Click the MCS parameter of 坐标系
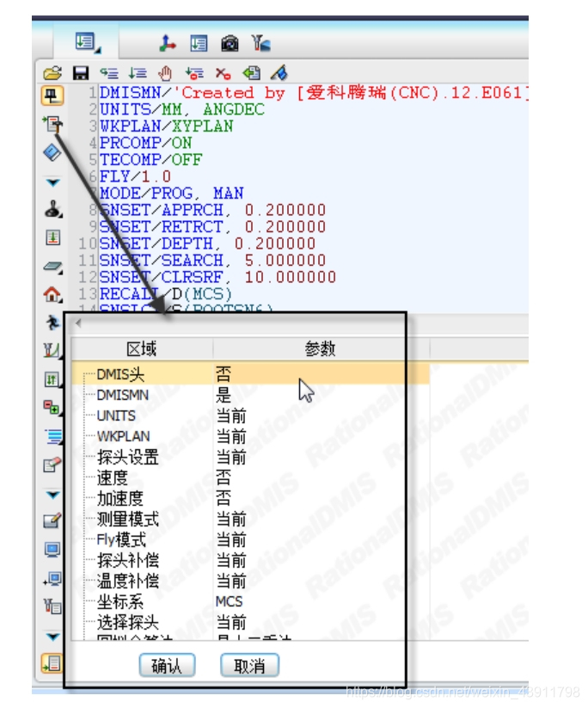The image size is (588, 708). 230,601
